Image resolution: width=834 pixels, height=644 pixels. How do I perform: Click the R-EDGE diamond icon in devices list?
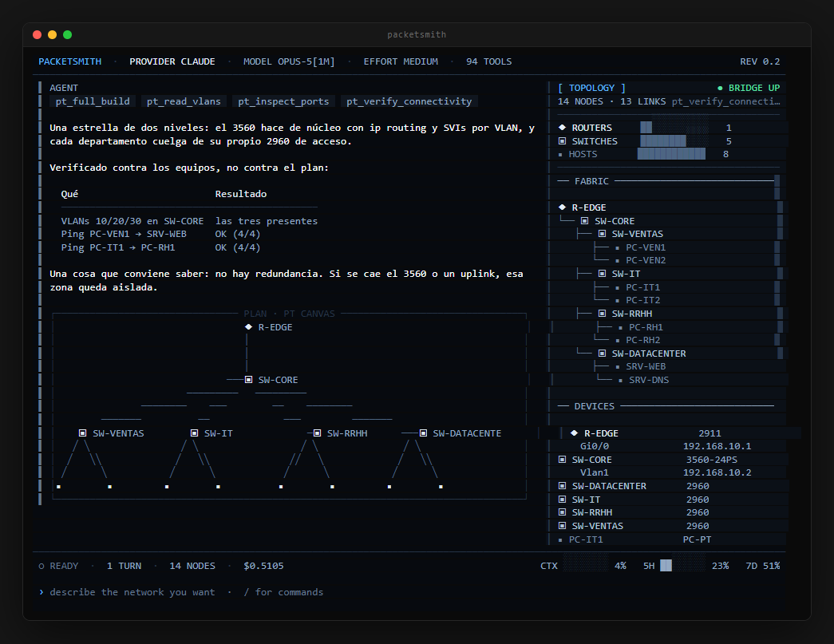point(575,433)
